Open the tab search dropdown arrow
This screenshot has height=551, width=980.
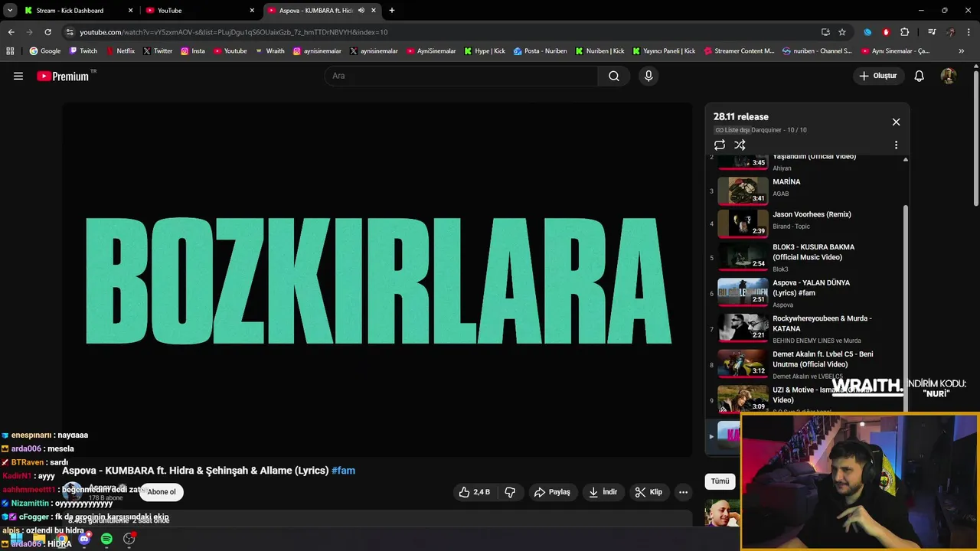(x=10, y=11)
